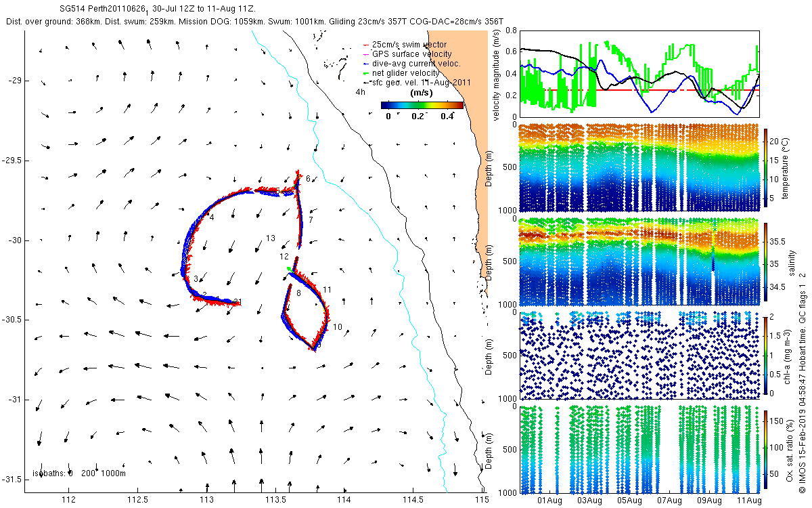Click waypoint number 11 on the glider track

tap(327, 290)
